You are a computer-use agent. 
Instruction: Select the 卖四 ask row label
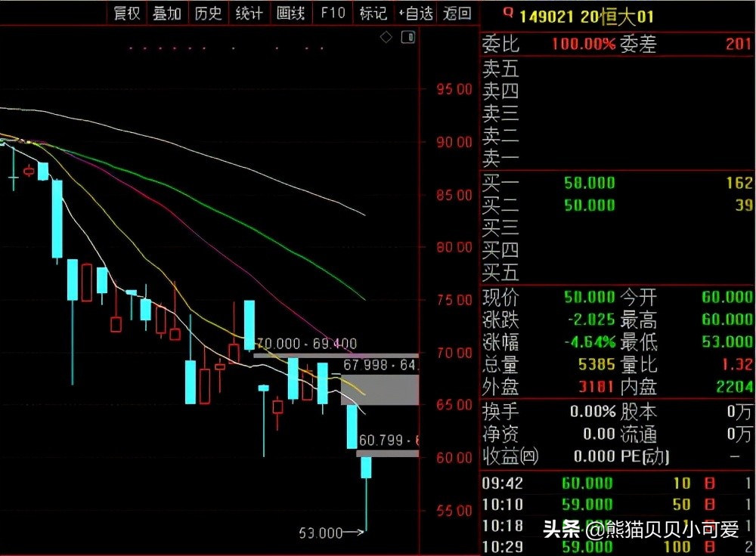(x=500, y=91)
